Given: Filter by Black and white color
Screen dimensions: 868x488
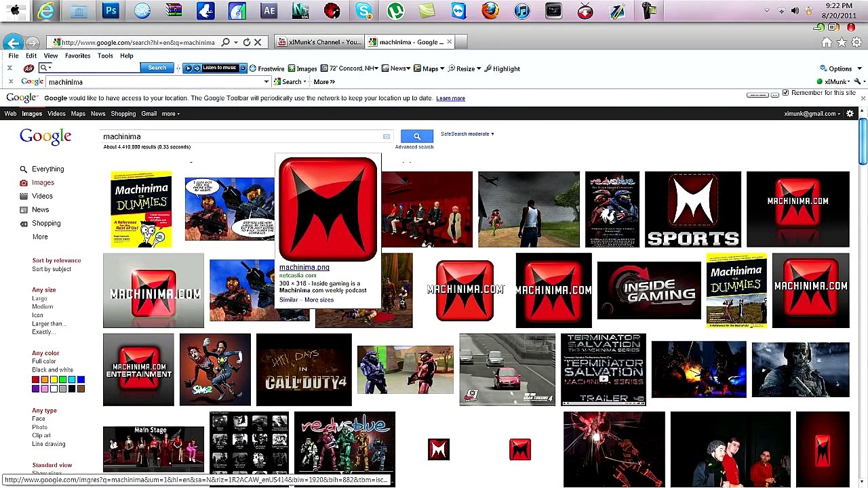Looking at the screenshot, I should pos(52,370).
